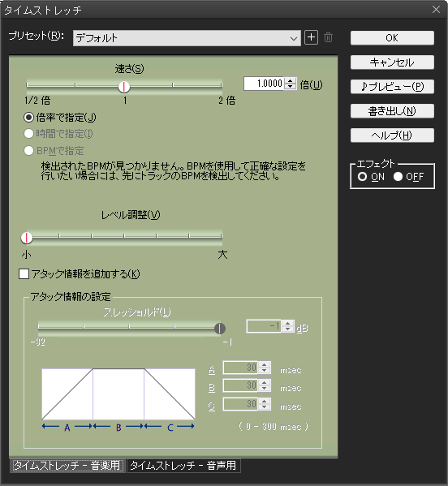This screenshot has height=486, width=448.
Task: Click the 速さ(S) speed slider handle
Action: click(x=124, y=87)
